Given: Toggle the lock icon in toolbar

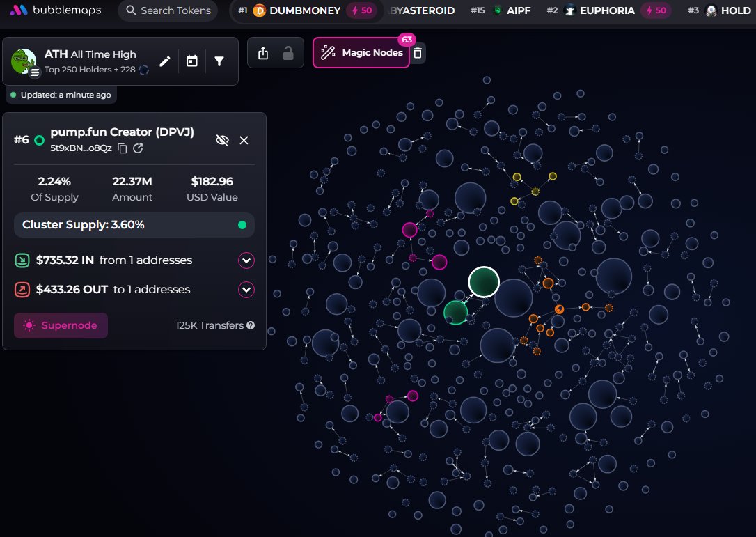Looking at the screenshot, I should click(x=288, y=53).
